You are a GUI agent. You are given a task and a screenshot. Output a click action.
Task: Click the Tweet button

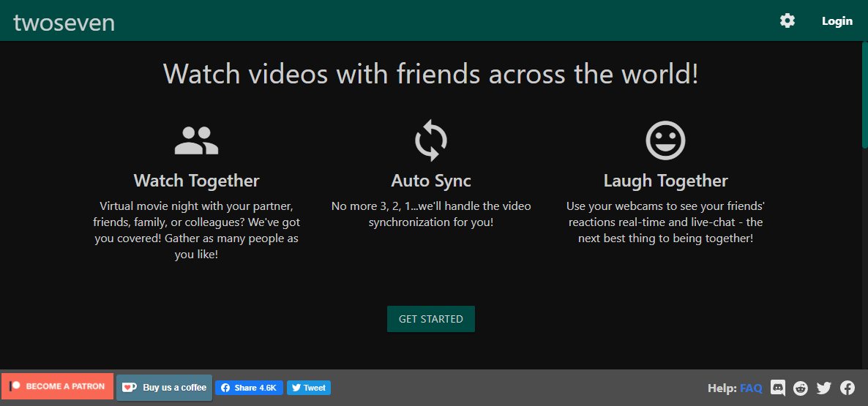click(309, 388)
